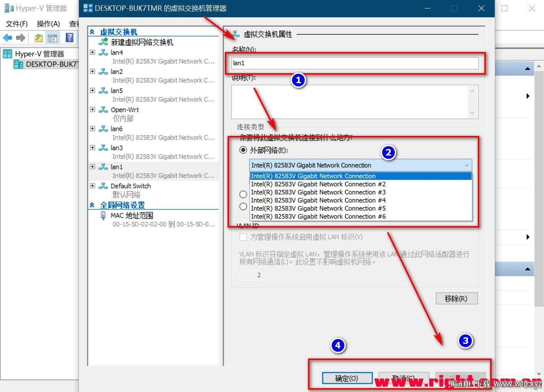544x392 pixels.
Task: Click the help question-mark toolbar icon
Action: [x=70, y=37]
